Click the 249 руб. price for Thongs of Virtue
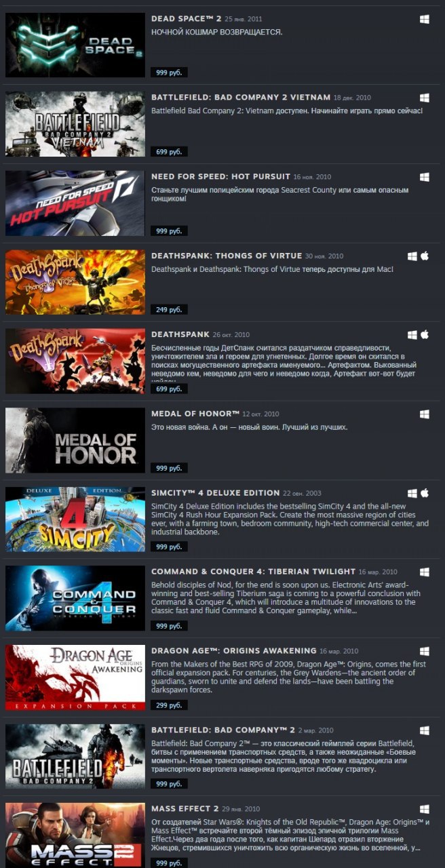The image size is (445, 868). [x=169, y=310]
